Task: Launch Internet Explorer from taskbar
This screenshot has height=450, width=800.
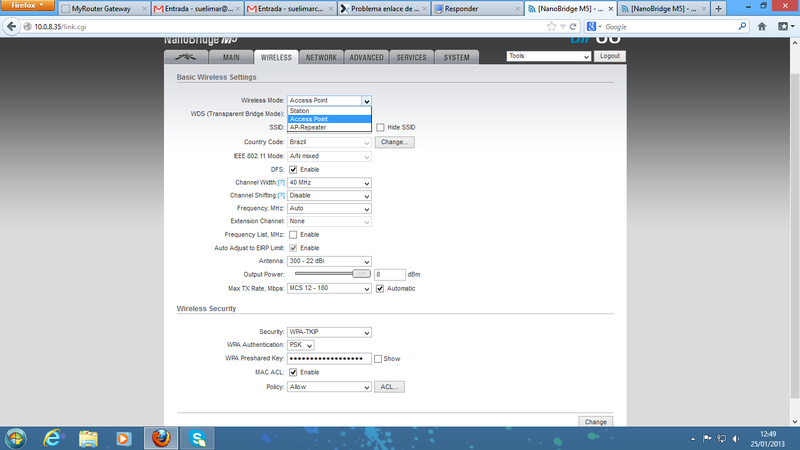Action: (53, 438)
